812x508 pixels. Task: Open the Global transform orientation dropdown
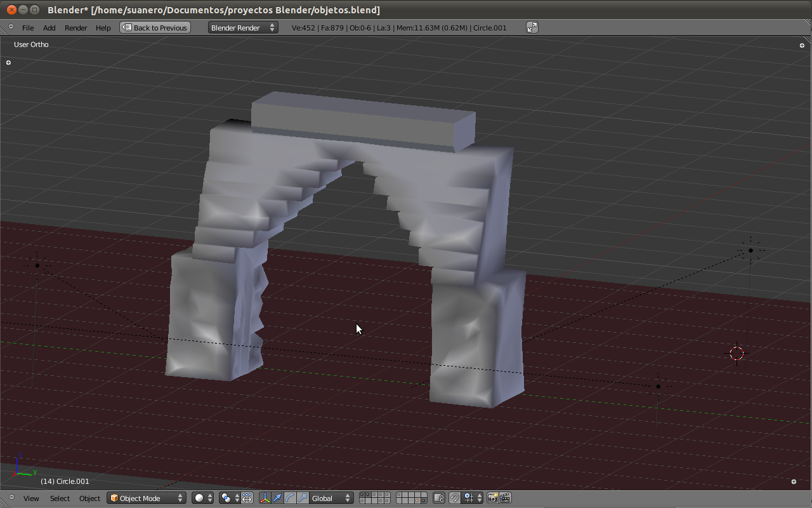[331, 498]
